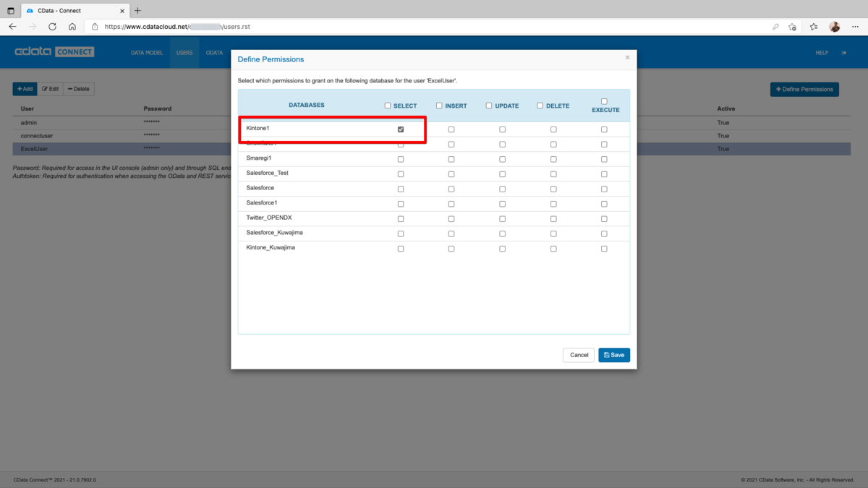Open the HELP menu item
The width and height of the screenshot is (868, 488).
tap(822, 53)
